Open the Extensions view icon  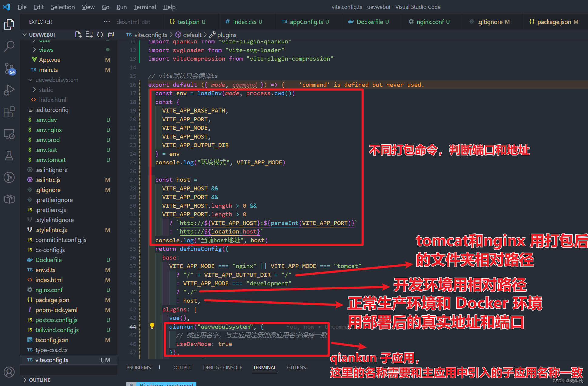(9, 112)
